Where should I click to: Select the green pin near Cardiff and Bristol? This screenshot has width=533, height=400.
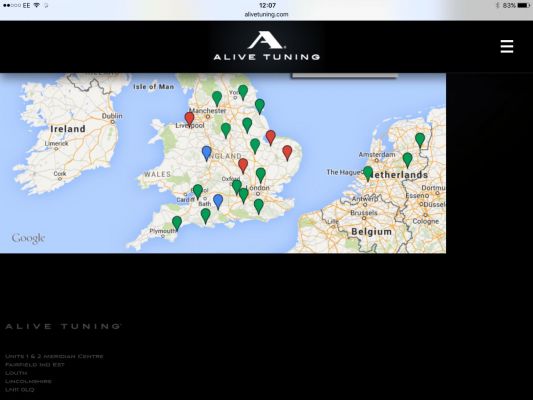(x=198, y=192)
